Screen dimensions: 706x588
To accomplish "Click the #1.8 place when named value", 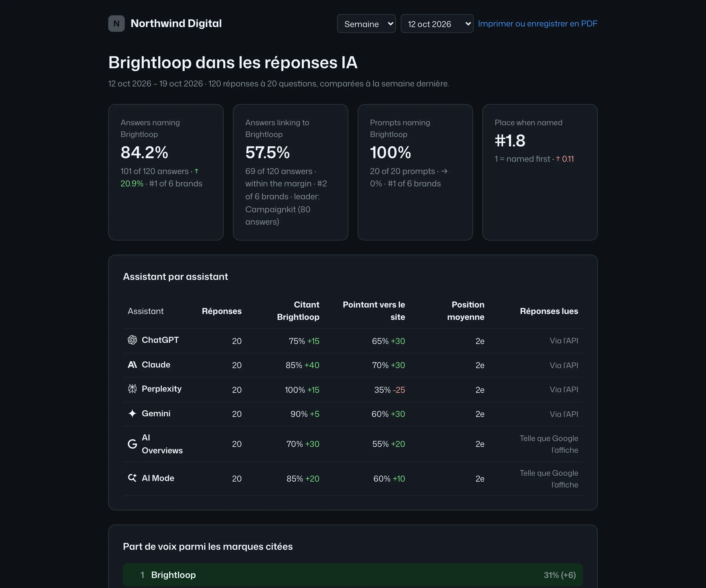I will [510, 141].
